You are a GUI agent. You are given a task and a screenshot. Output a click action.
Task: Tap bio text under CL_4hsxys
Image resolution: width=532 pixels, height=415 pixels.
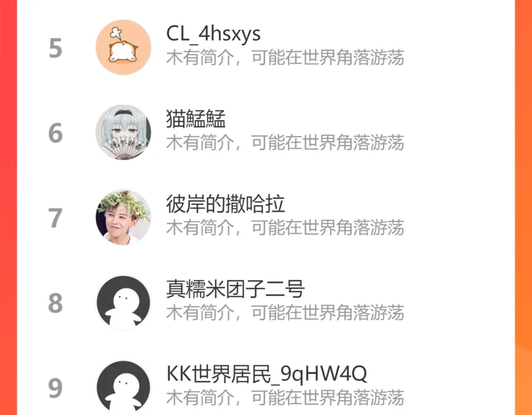tap(285, 58)
